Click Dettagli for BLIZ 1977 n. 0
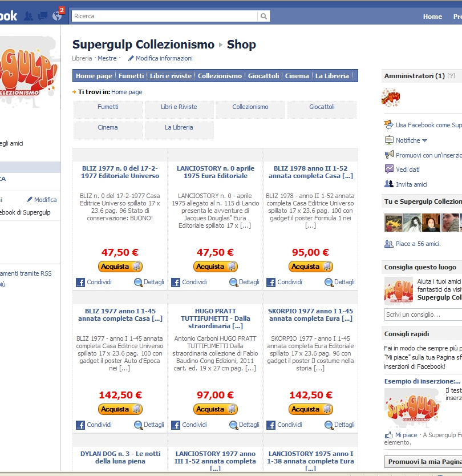The width and height of the screenshot is (462, 476). point(154,282)
